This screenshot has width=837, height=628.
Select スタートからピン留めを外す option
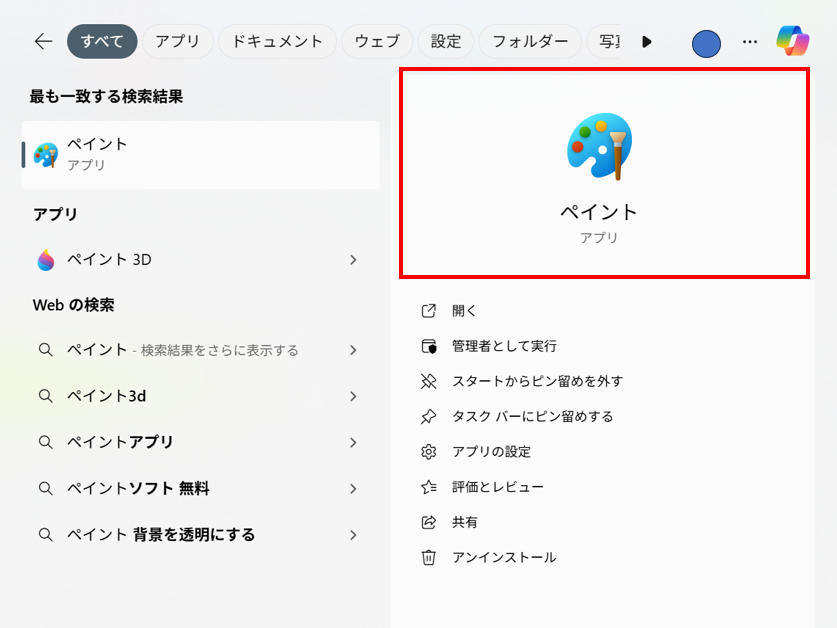click(537, 381)
